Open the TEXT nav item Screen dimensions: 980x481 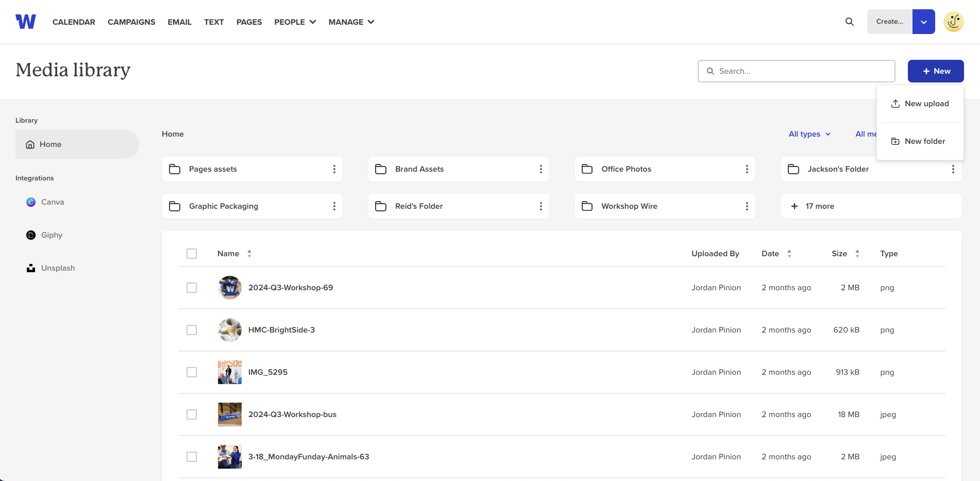pyautogui.click(x=214, y=22)
